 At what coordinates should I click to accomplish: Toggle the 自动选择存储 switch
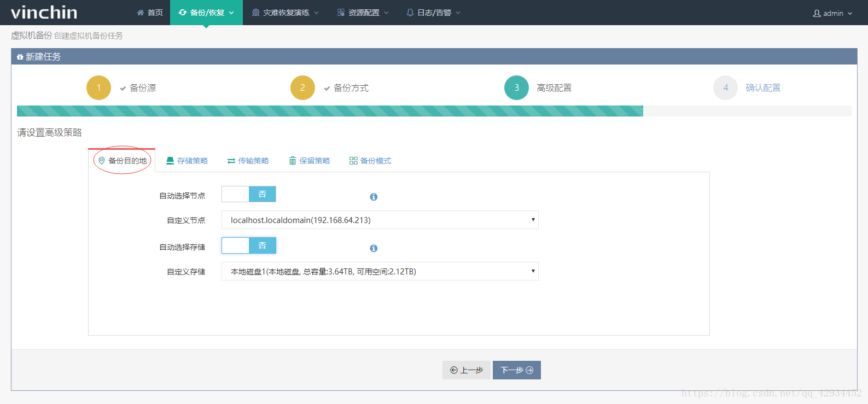(x=249, y=245)
